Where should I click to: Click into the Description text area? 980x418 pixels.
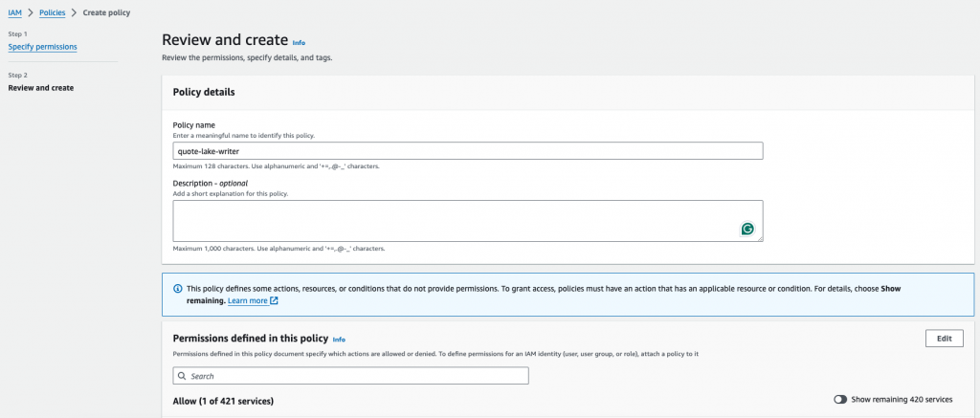(x=450, y=220)
